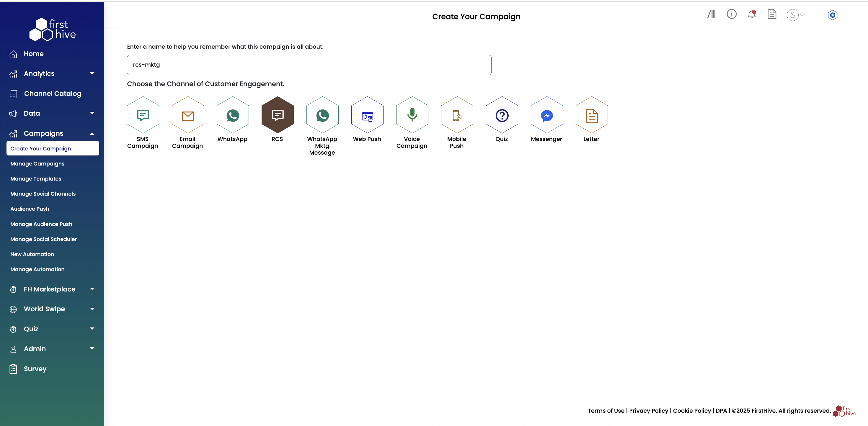Open the info icon in header

(x=732, y=14)
